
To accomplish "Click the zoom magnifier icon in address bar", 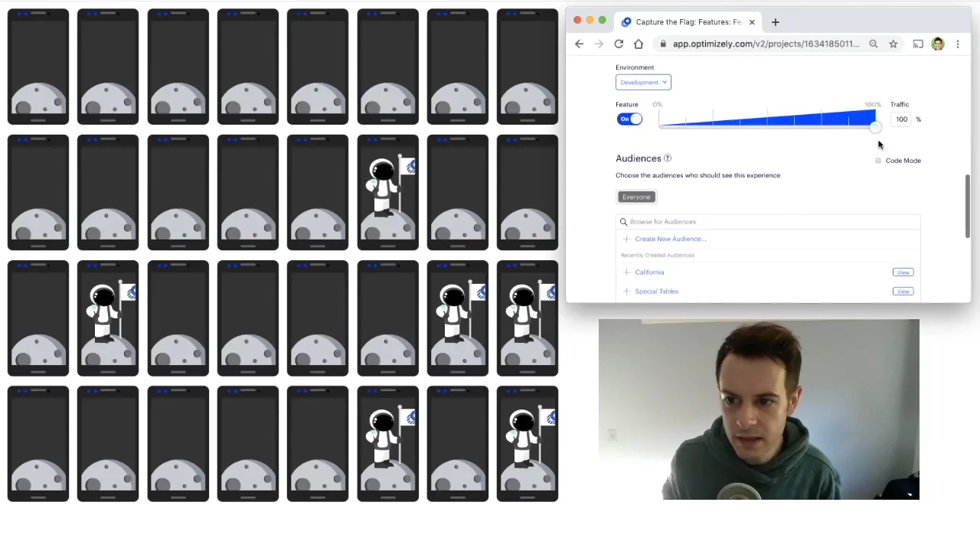I will [873, 44].
